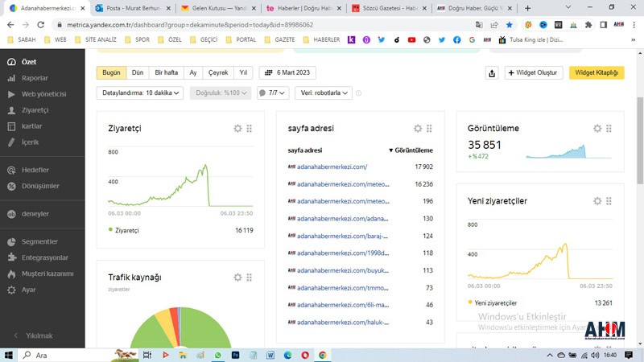This screenshot has width=644, height=362.
Task: Open the Widget Kitaplığı
Action: click(x=597, y=73)
